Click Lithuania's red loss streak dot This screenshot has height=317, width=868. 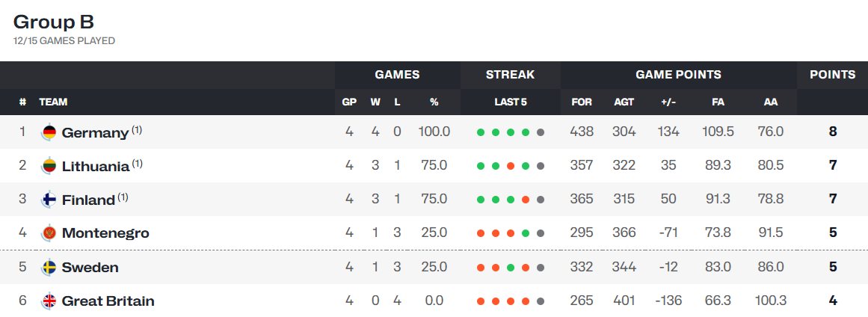[x=511, y=166]
